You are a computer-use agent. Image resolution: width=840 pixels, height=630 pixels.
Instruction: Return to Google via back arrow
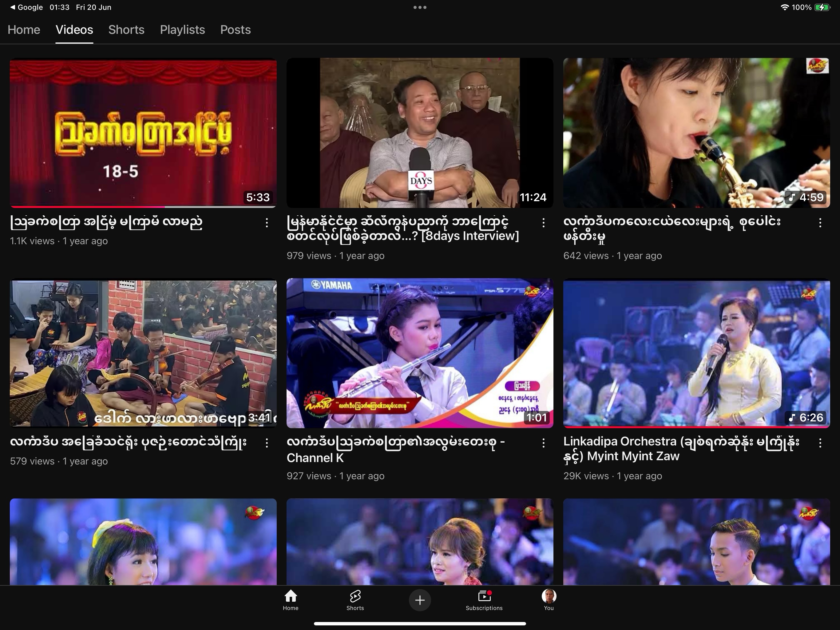(x=26, y=7)
